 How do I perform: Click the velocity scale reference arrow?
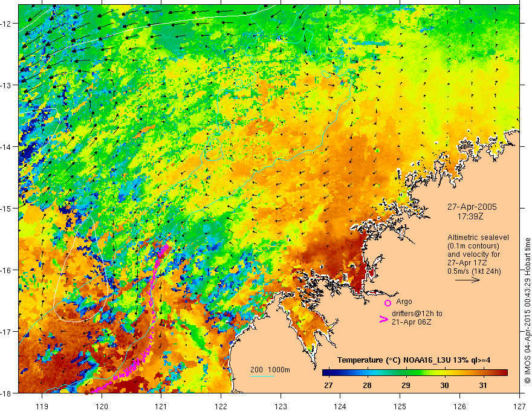(x=467, y=280)
